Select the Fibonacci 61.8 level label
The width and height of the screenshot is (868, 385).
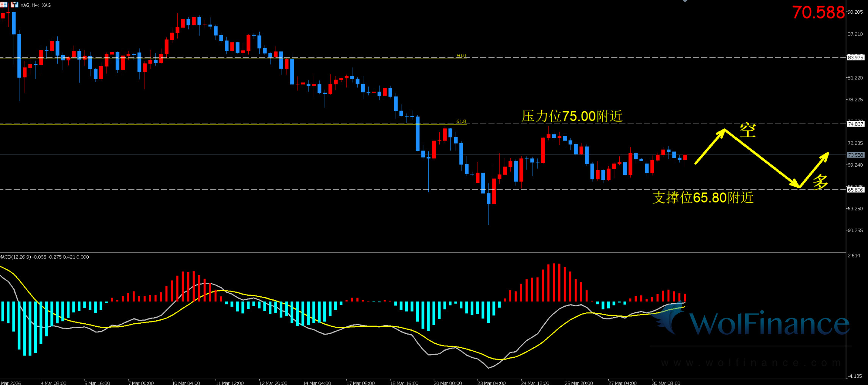[461, 122]
